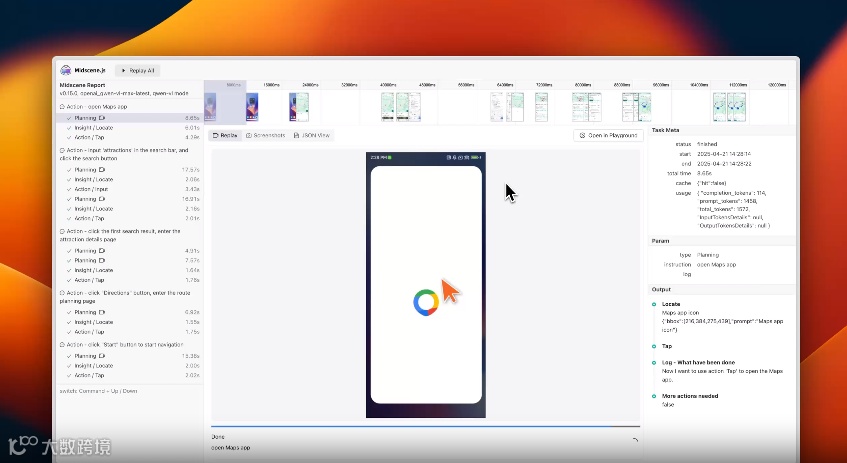Viewport: 847px width, 463px height.
Task: Click the Midscene.js logo icon
Action: [x=65, y=70]
